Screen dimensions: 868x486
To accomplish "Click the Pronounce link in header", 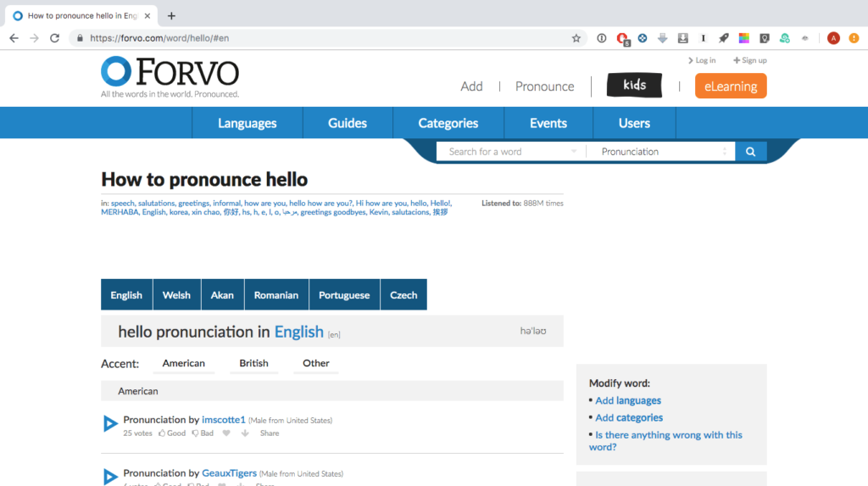I will 545,87.
